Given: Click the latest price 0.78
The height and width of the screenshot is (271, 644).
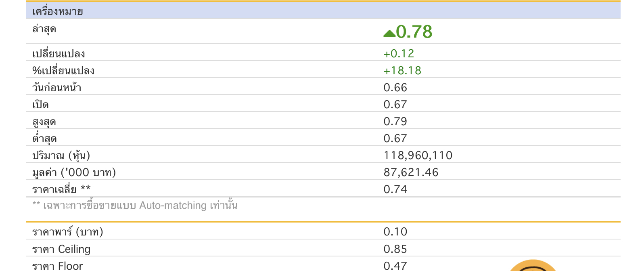Looking at the screenshot, I should coord(414,32).
